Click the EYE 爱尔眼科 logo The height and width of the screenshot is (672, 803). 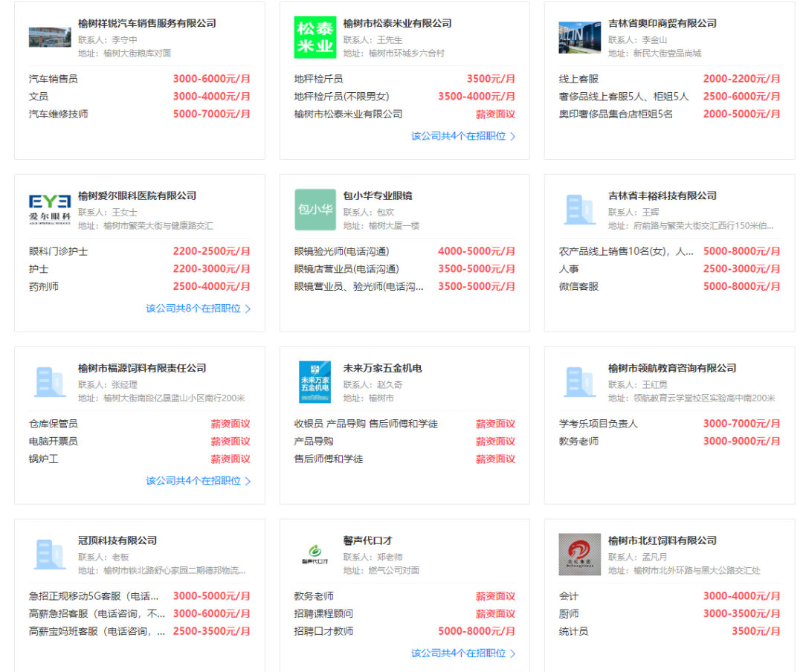50,210
